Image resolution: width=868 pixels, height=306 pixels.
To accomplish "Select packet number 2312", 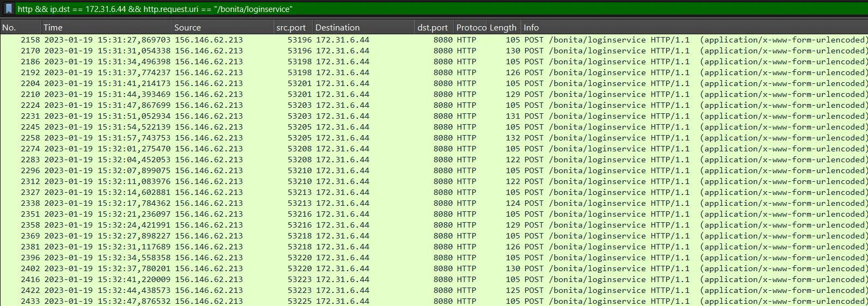I will click(x=434, y=181).
